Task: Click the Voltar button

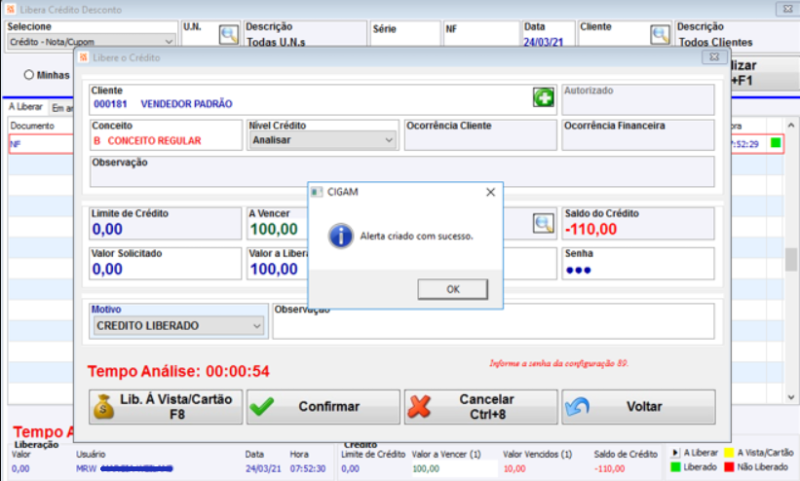Action: pyautogui.click(x=639, y=407)
